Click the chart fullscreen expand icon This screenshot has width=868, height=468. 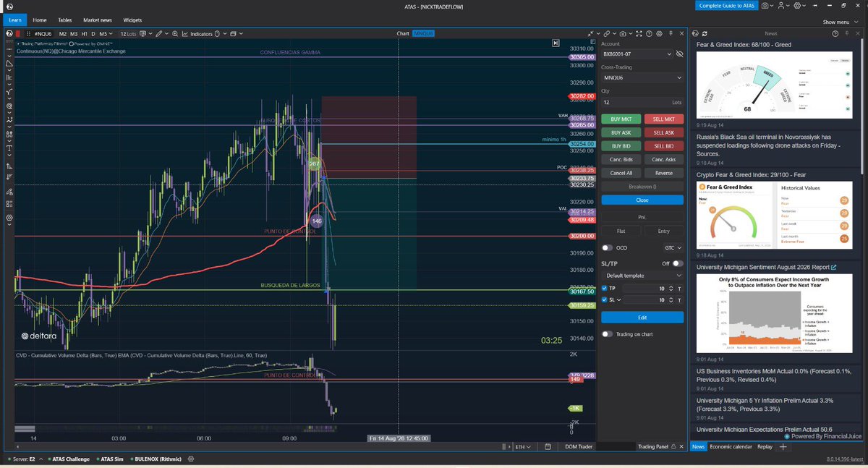click(x=639, y=34)
